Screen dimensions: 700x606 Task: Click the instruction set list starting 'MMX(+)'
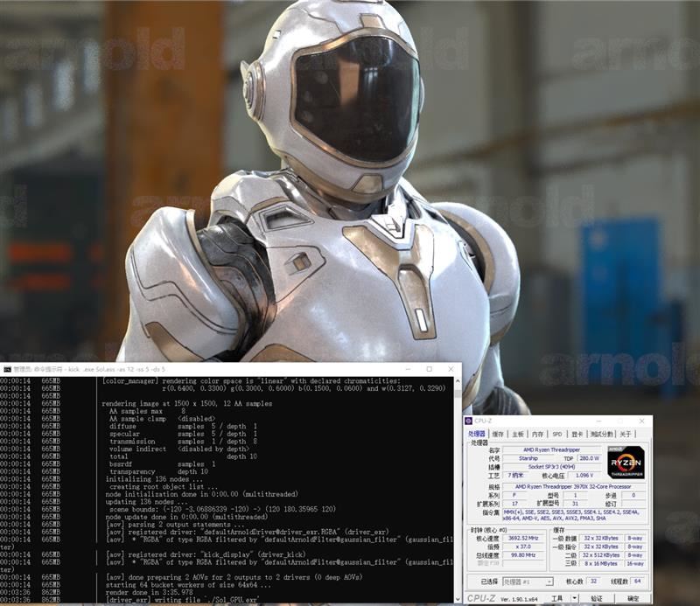pyautogui.click(x=575, y=515)
